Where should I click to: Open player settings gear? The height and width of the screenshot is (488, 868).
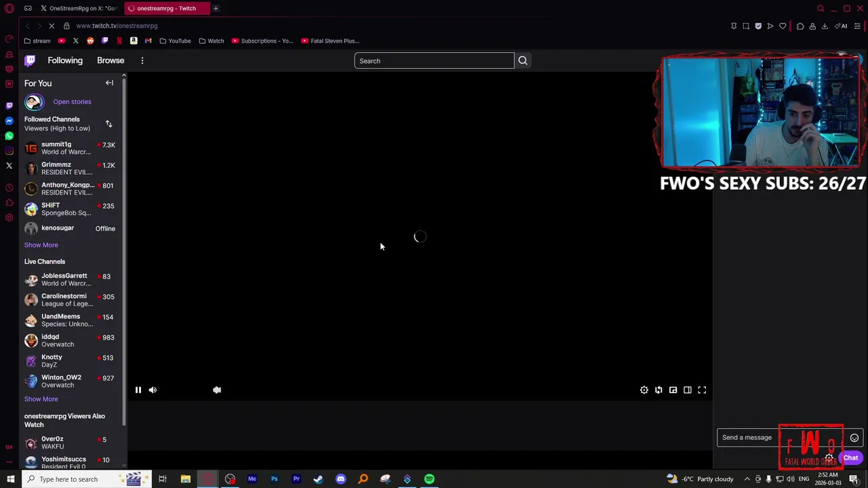[x=644, y=390]
